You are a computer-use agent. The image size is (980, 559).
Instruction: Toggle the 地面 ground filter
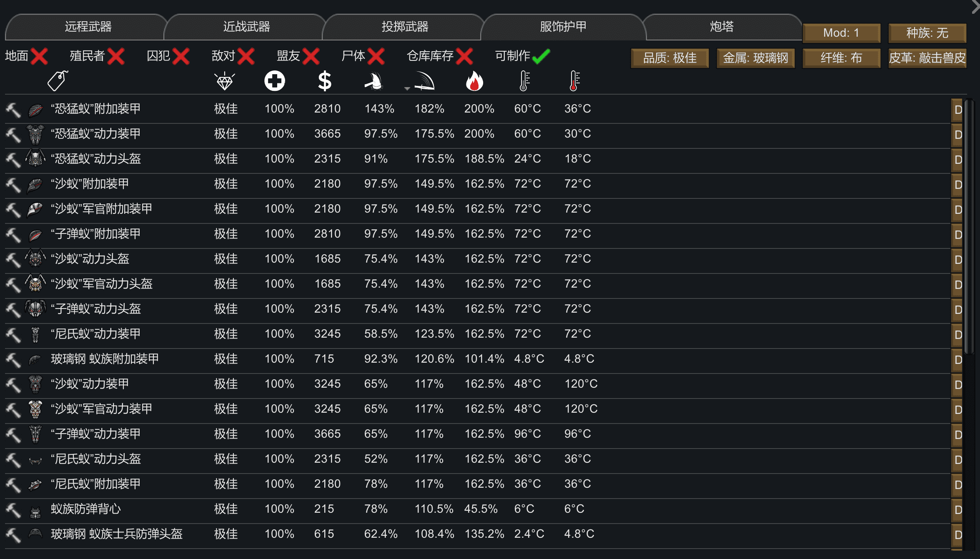27,56
